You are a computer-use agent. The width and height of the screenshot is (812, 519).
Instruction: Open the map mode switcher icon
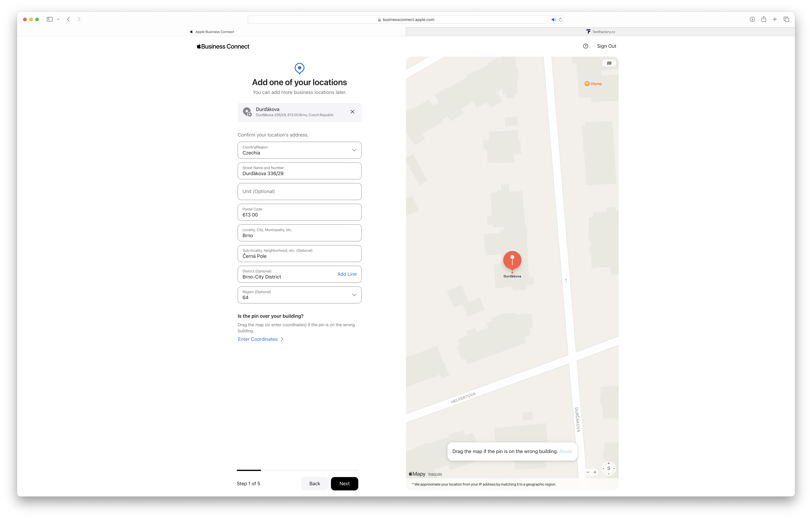click(609, 63)
